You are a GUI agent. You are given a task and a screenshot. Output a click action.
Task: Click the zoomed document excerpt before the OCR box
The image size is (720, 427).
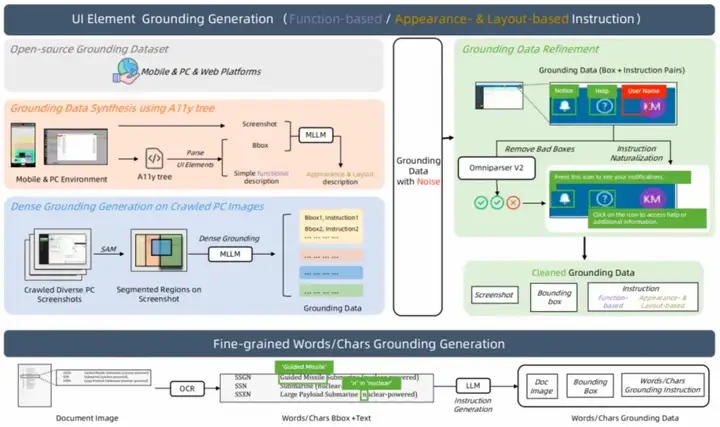click(x=103, y=377)
